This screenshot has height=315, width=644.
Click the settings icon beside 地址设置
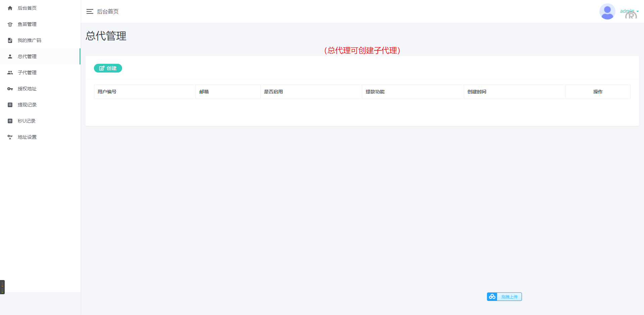10,137
